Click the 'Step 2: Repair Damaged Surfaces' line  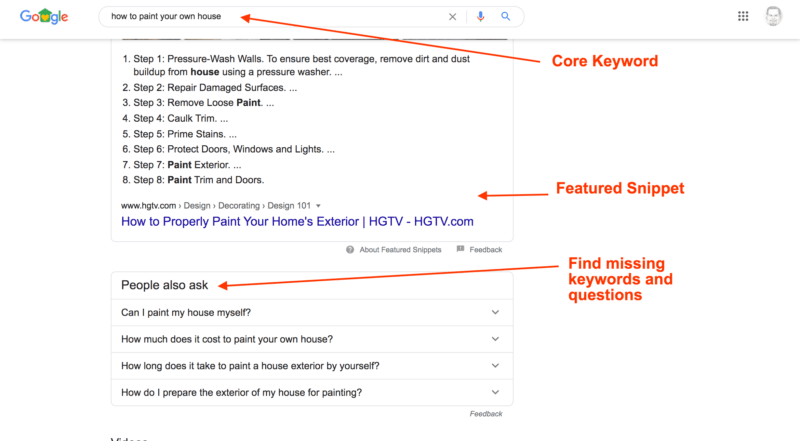click(210, 88)
